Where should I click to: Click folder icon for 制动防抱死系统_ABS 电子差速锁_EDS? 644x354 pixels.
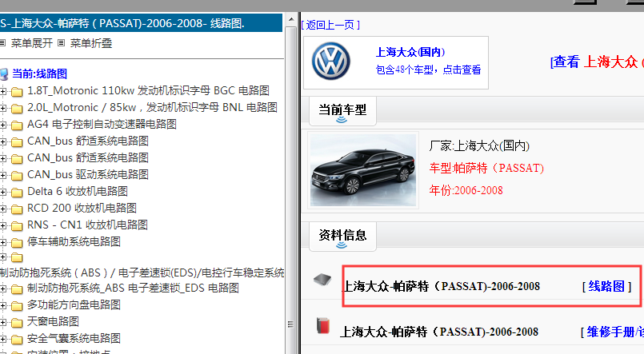click(x=17, y=289)
